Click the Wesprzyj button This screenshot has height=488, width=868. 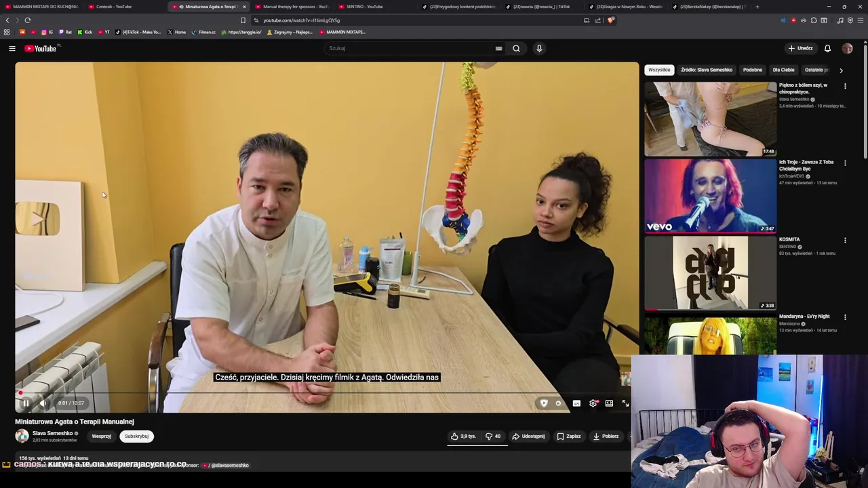[x=102, y=436]
